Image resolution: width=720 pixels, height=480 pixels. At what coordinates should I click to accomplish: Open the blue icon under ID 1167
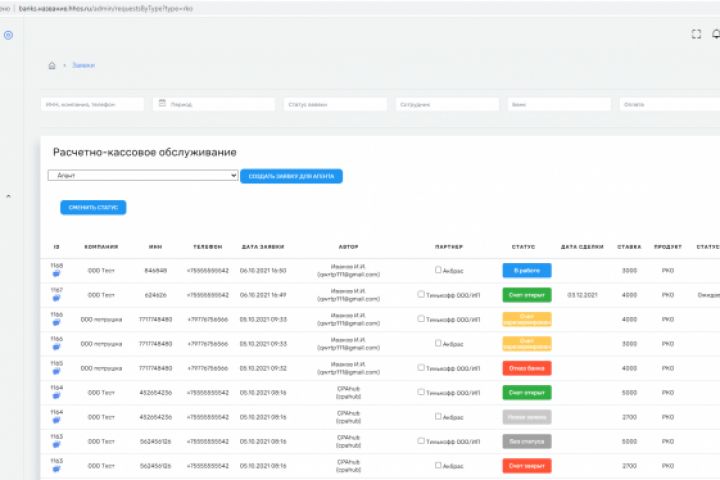tap(56, 298)
